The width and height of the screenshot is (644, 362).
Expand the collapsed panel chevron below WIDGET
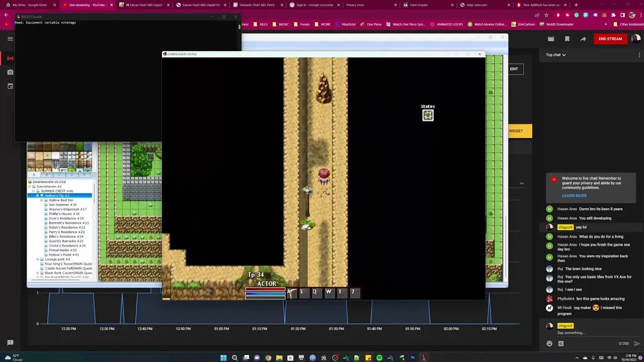tap(522, 183)
